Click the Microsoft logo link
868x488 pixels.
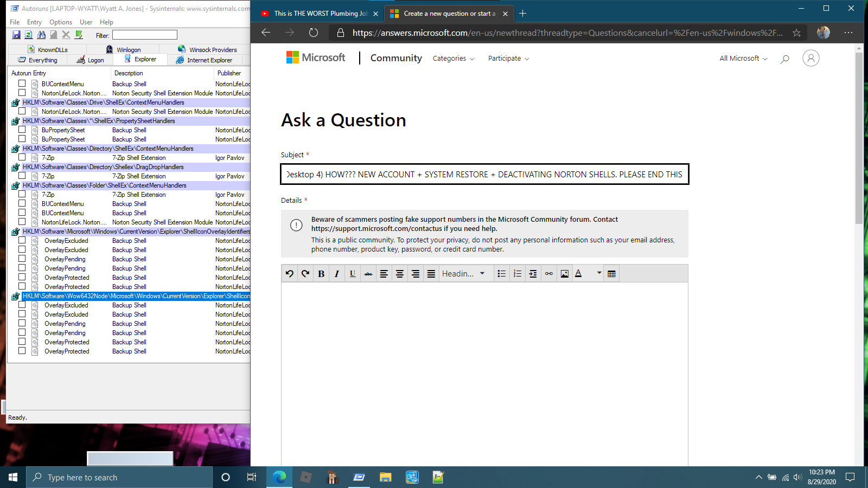316,57
